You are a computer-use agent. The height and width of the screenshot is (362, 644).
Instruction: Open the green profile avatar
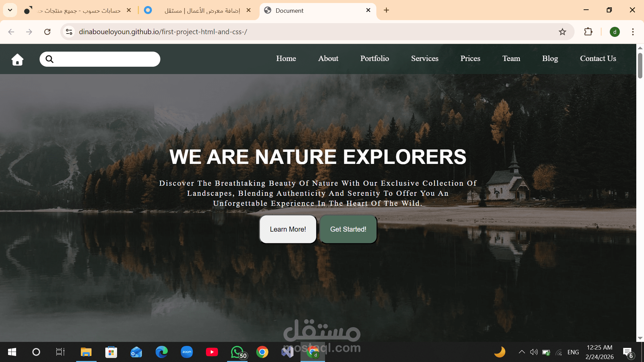pyautogui.click(x=614, y=32)
